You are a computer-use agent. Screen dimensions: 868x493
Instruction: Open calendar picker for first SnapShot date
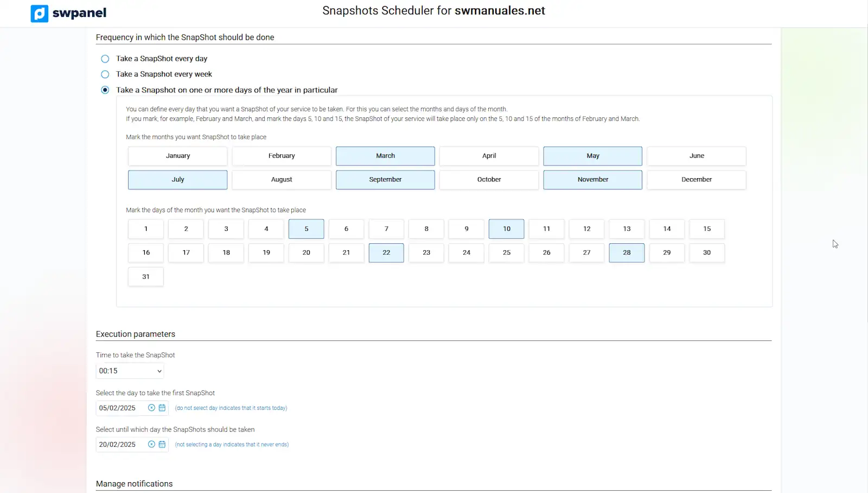click(x=162, y=408)
